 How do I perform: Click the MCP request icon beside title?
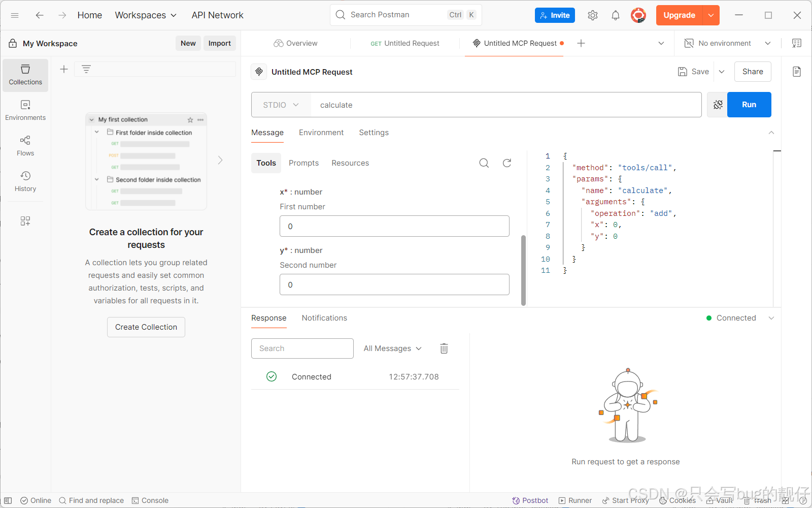coord(259,72)
